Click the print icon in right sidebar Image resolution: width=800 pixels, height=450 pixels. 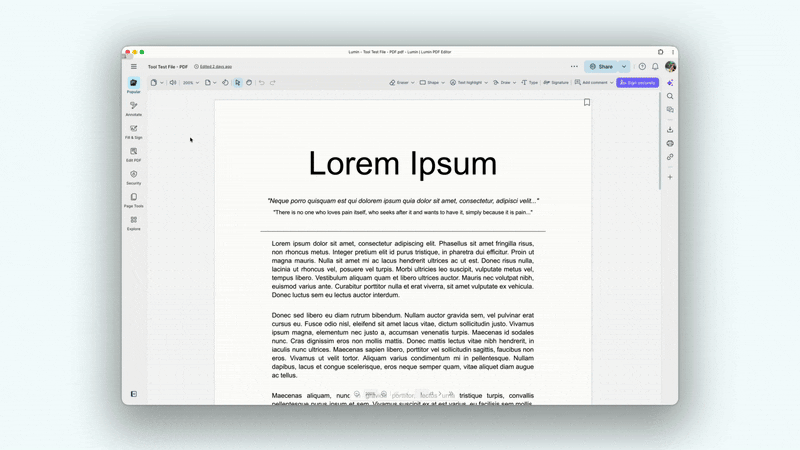670,143
